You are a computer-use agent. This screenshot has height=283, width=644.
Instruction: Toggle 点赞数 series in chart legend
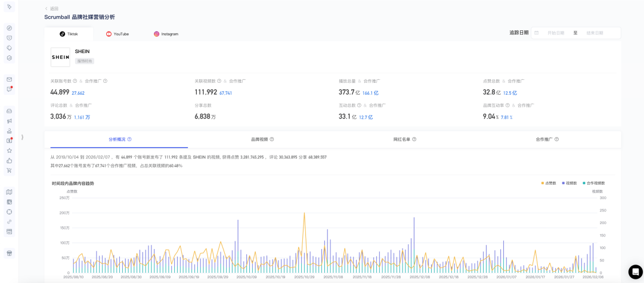pos(549,183)
